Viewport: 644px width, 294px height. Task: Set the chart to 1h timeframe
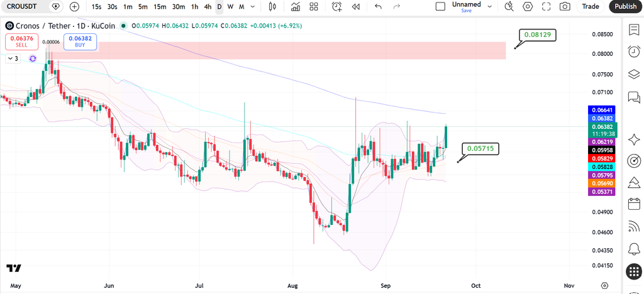195,6
